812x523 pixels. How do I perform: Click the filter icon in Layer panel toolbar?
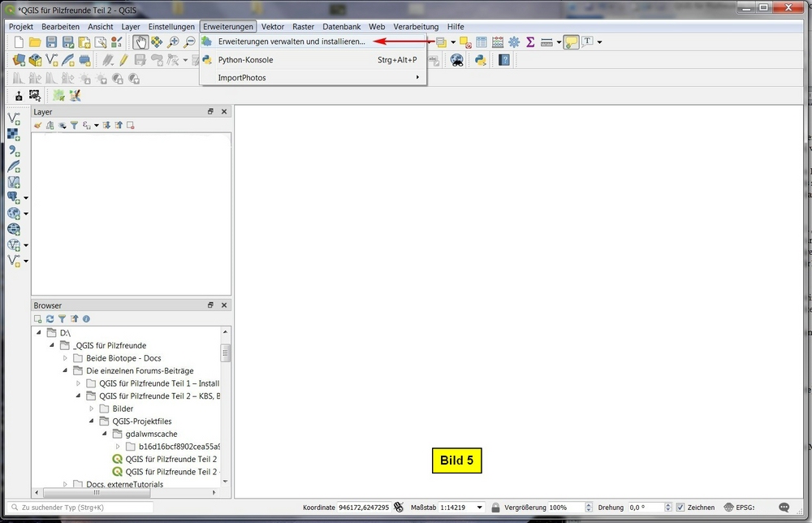(x=74, y=125)
